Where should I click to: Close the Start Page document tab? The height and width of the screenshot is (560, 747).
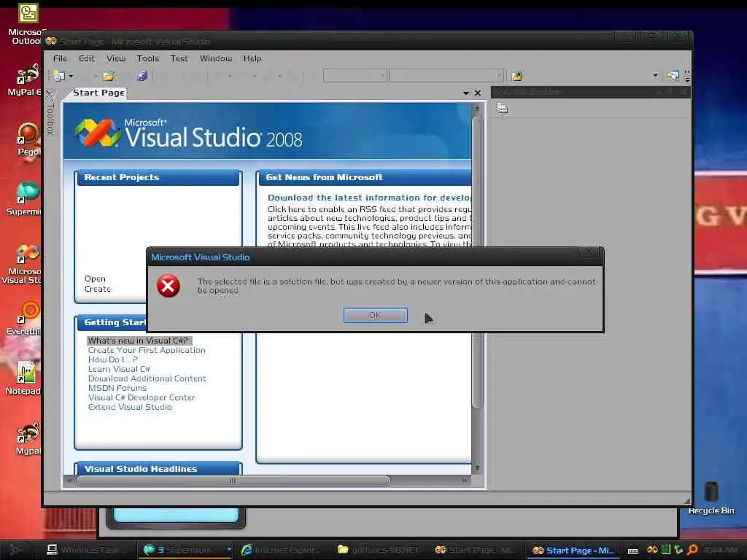(478, 93)
